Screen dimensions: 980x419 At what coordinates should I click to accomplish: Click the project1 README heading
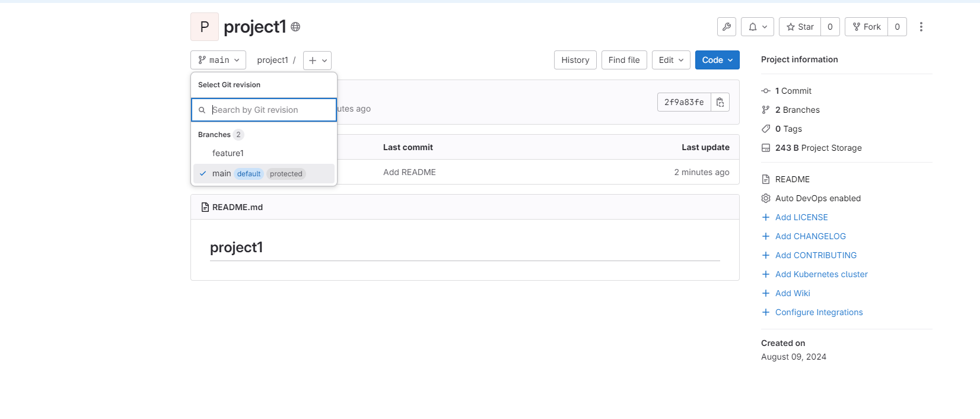[236, 247]
